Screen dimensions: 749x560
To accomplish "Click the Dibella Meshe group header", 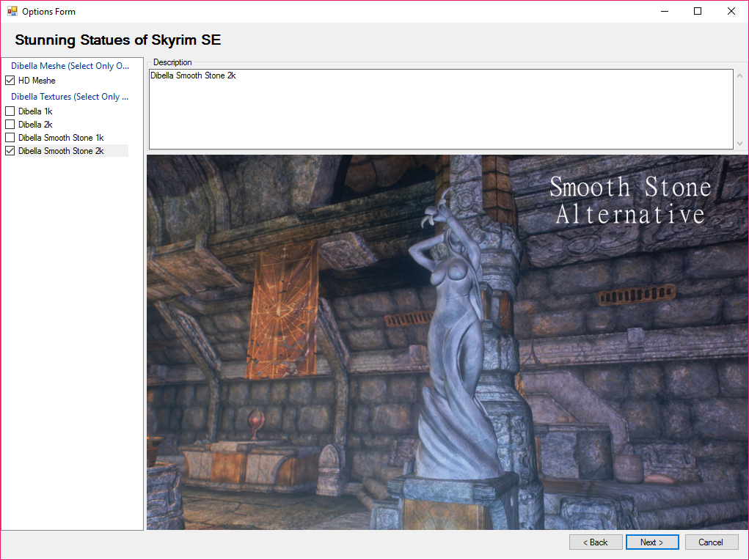I will [x=70, y=66].
